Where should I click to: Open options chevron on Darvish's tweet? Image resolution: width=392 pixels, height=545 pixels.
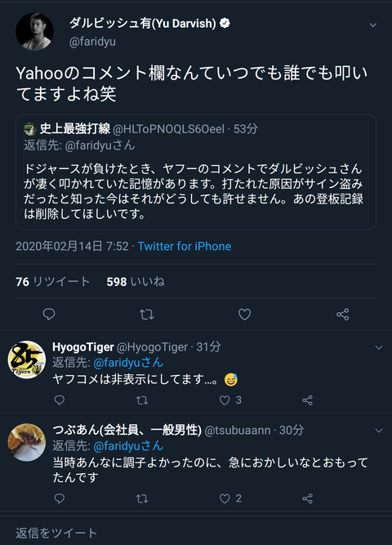point(373,25)
